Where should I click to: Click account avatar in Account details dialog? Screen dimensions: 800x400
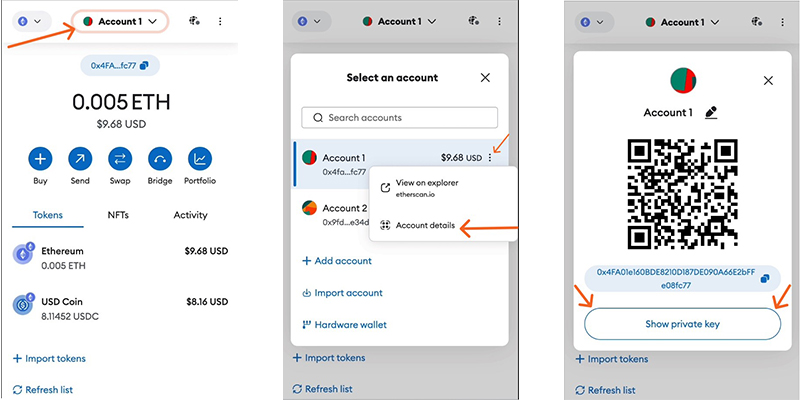(683, 80)
